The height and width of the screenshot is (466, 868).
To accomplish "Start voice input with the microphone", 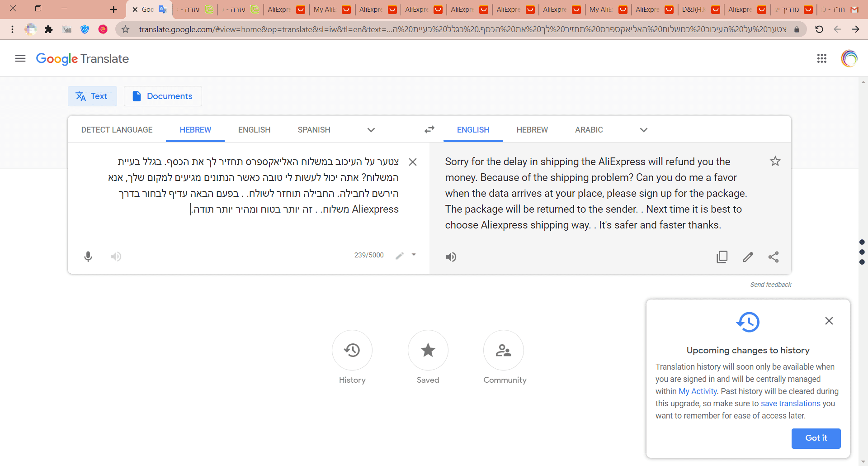I will point(88,257).
